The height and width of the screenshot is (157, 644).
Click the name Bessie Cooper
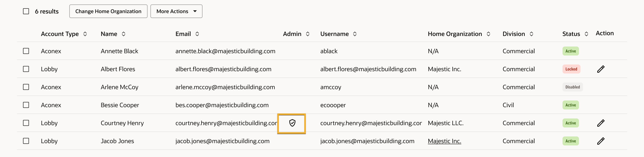[x=120, y=105]
